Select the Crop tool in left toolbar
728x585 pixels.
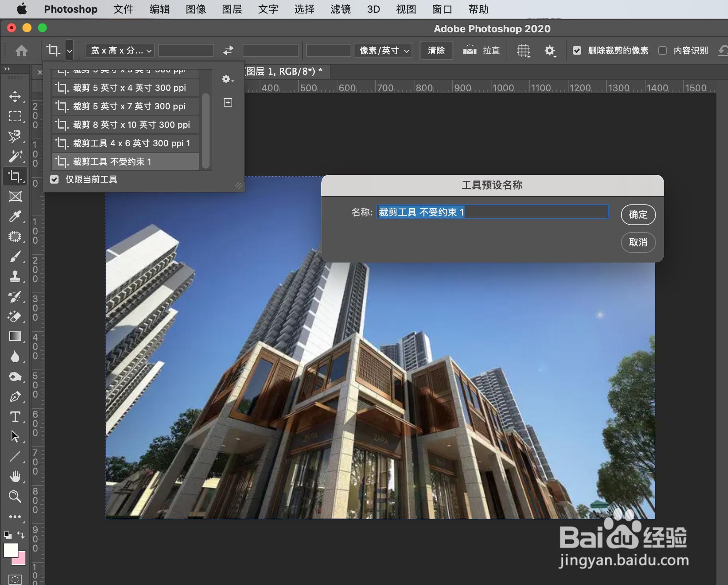click(15, 176)
